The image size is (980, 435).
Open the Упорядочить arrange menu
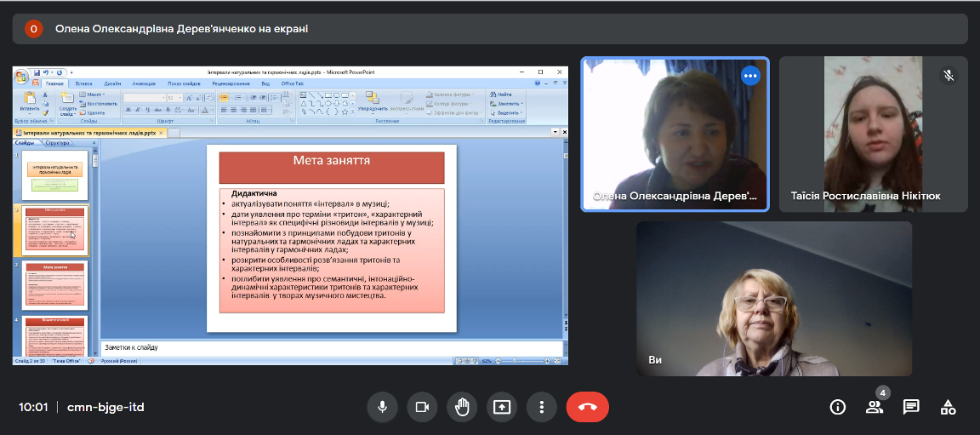point(373,104)
